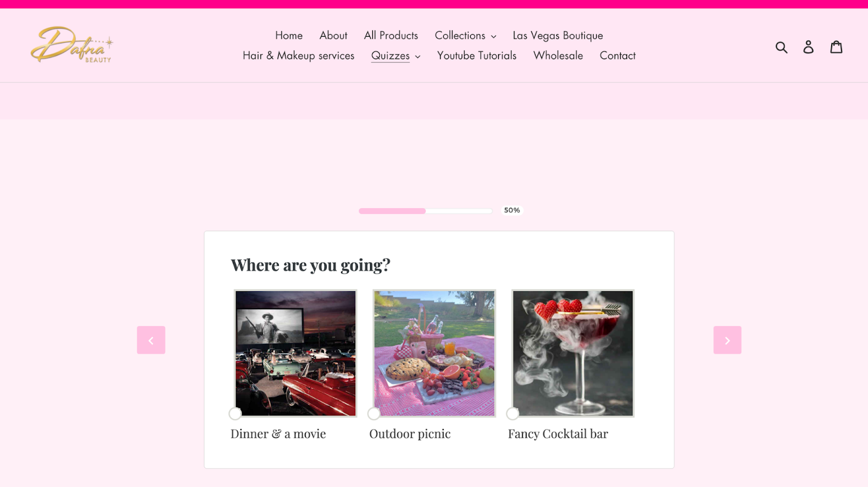Open the shopping bag cart icon
Viewport: 868px width, 487px height.
pyautogui.click(x=837, y=47)
